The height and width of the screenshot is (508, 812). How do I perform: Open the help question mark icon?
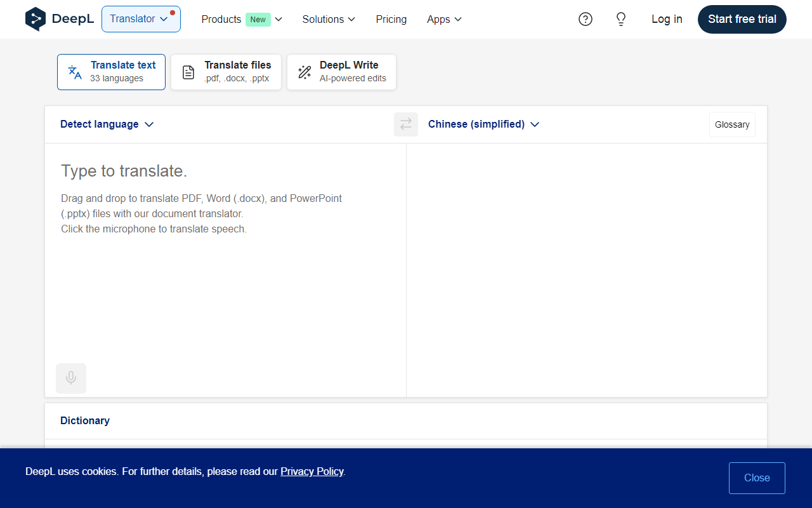pyautogui.click(x=586, y=19)
